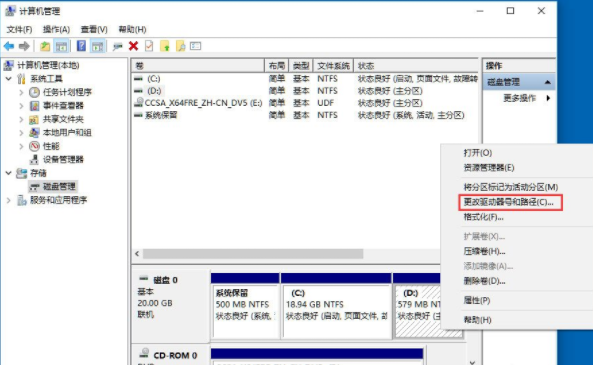593x365 pixels.
Task: Click the forward arrow toolbar icon
Action: tap(24, 46)
